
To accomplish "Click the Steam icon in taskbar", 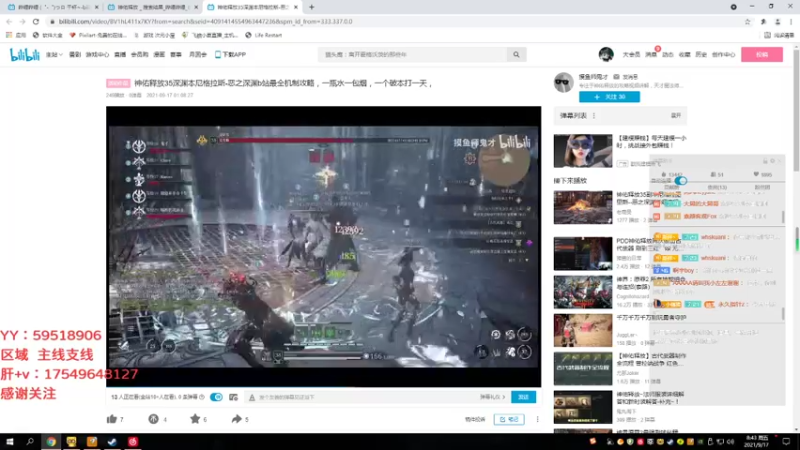I will pos(112,442).
